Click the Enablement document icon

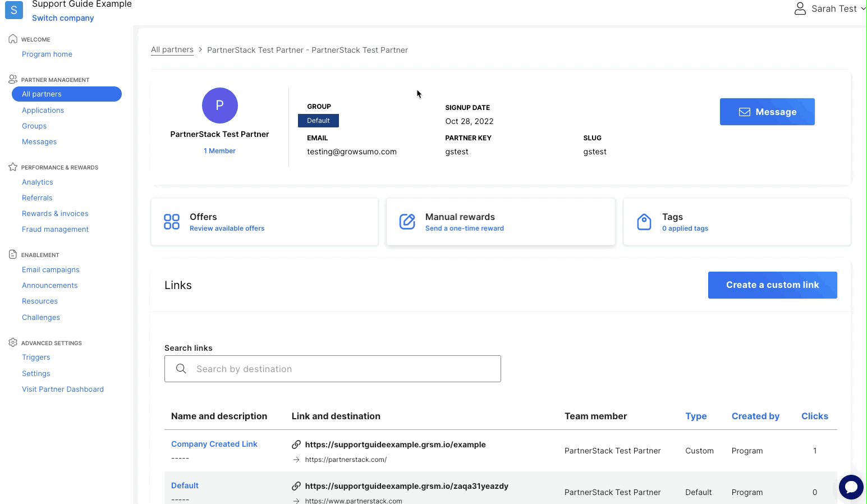coord(13,254)
